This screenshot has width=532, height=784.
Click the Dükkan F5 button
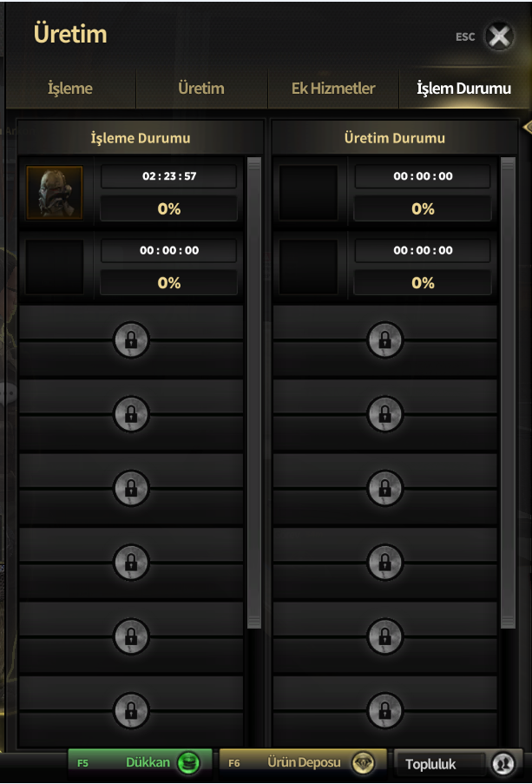(x=140, y=763)
